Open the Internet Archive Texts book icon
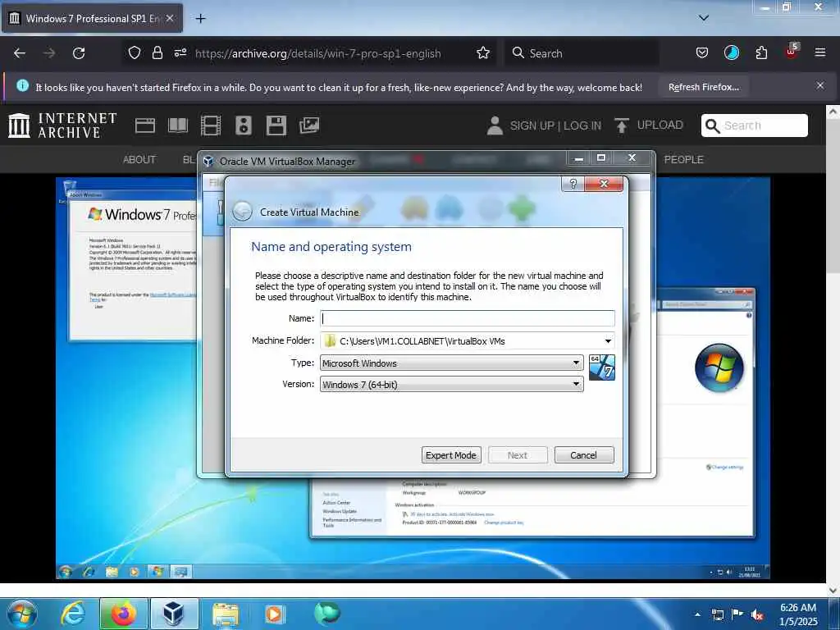 point(178,126)
